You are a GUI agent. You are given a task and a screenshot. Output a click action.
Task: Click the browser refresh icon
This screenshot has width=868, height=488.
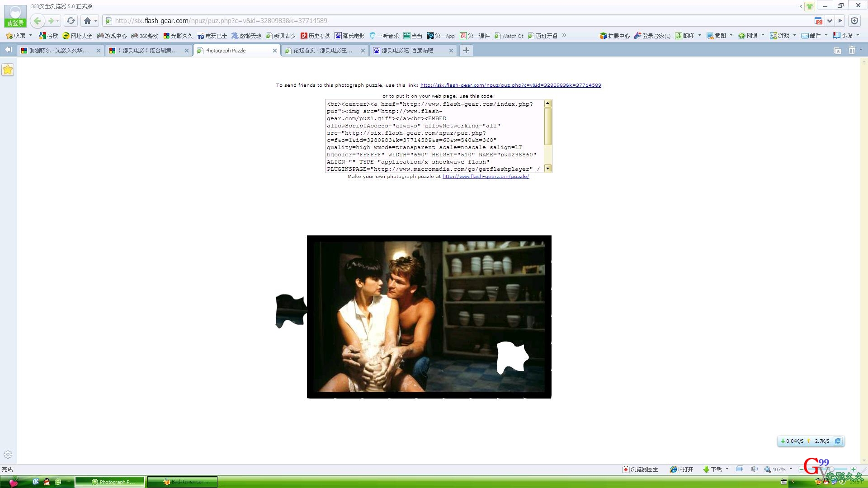tap(71, 21)
